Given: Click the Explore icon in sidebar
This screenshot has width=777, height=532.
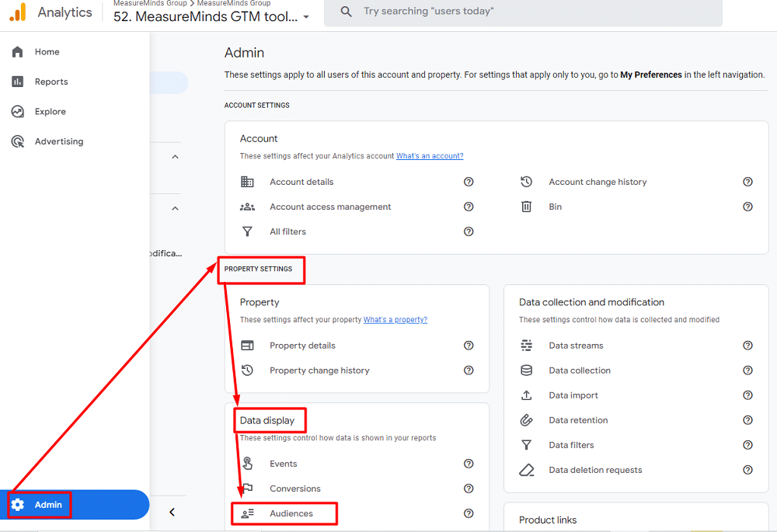Looking at the screenshot, I should (18, 112).
